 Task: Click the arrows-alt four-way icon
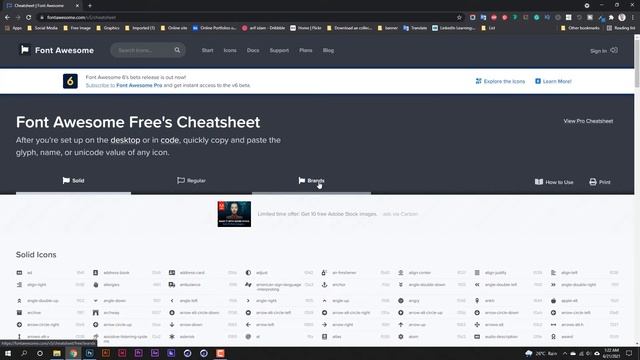pyautogui.click(x=477, y=324)
